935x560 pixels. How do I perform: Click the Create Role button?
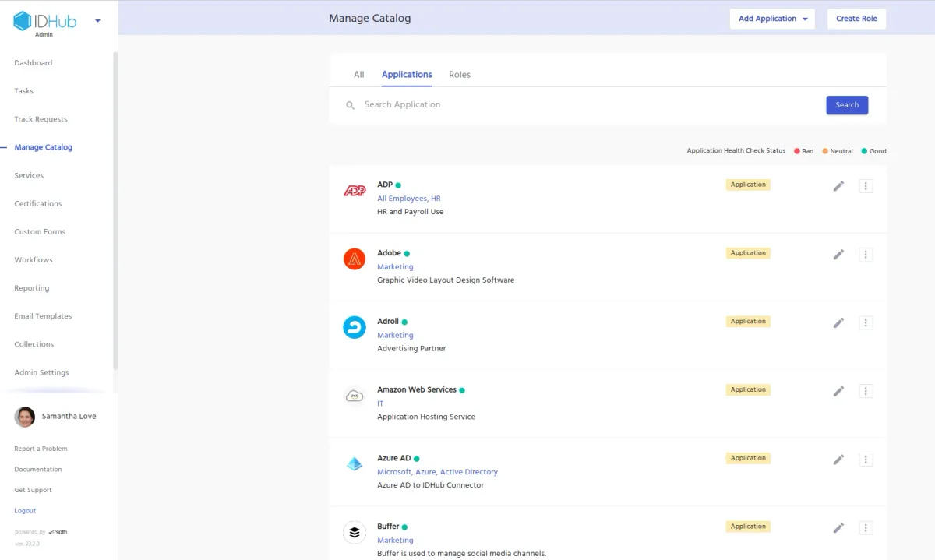[856, 18]
